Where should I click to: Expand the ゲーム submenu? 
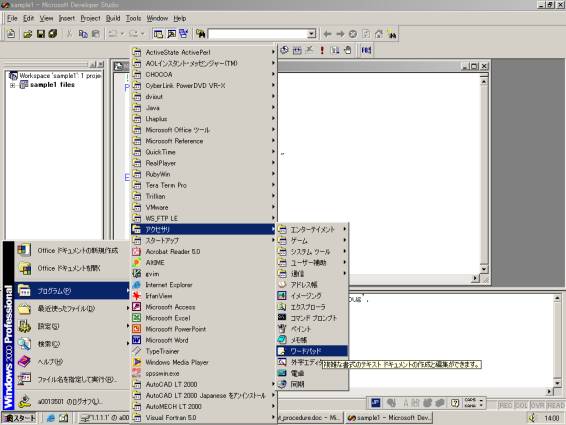coord(312,240)
